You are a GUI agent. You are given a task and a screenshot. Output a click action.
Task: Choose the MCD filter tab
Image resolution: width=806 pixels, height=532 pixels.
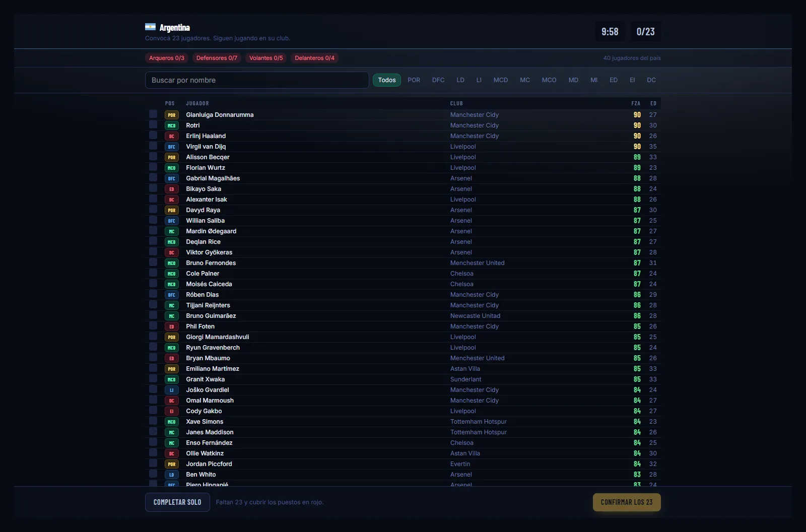(501, 80)
